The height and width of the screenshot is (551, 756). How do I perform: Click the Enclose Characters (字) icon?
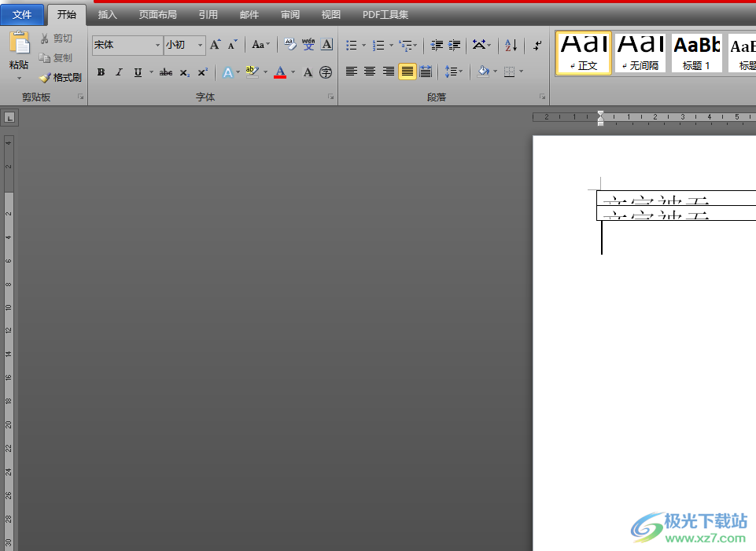point(326,72)
